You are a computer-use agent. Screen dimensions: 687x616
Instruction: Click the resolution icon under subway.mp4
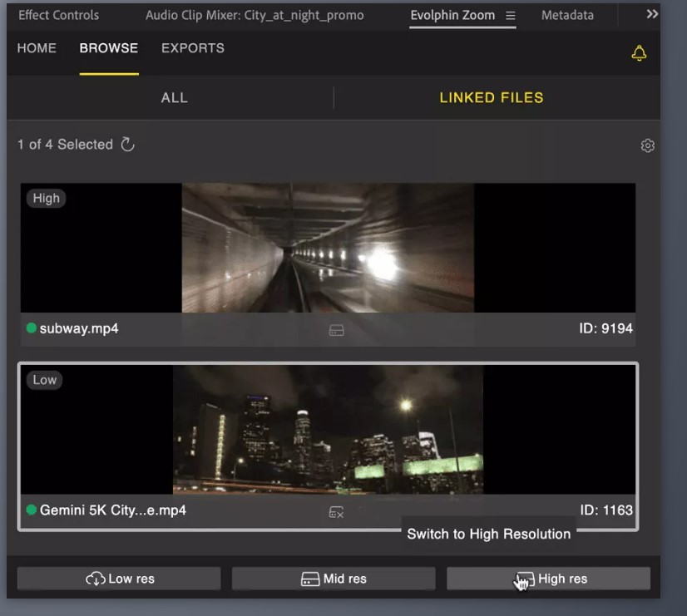[336, 330]
